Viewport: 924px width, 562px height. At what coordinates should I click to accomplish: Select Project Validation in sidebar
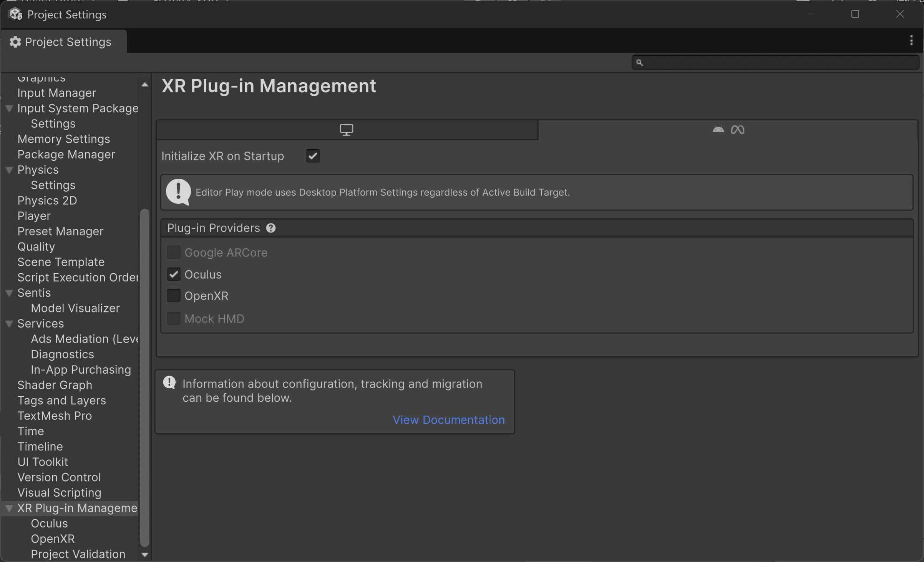pyautogui.click(x=78, y=554)
